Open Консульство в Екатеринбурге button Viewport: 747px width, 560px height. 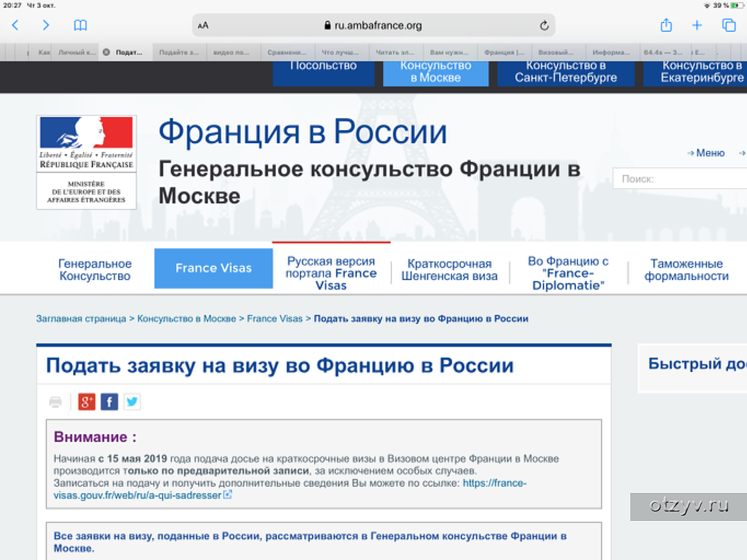695,73
